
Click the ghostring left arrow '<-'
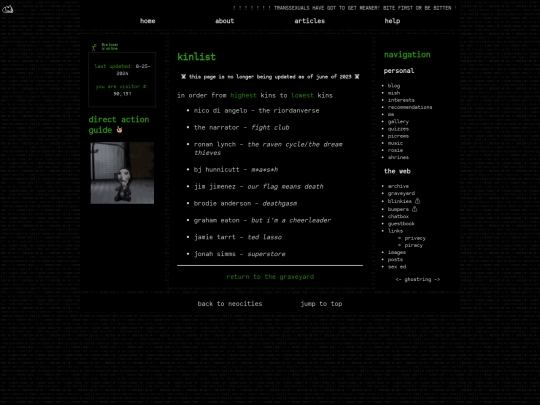coord(398,279)
